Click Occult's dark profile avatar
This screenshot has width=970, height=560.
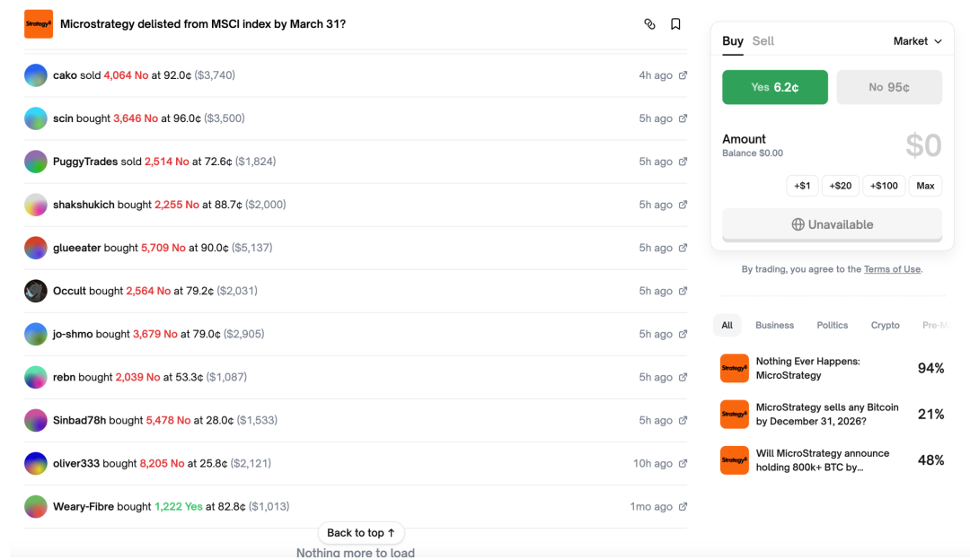click(x=36, y=291)
